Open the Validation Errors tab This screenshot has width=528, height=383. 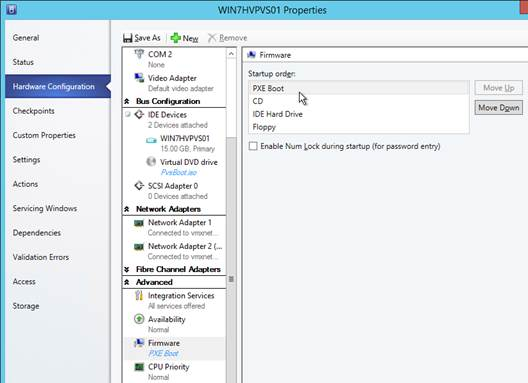tap(41, 257)
